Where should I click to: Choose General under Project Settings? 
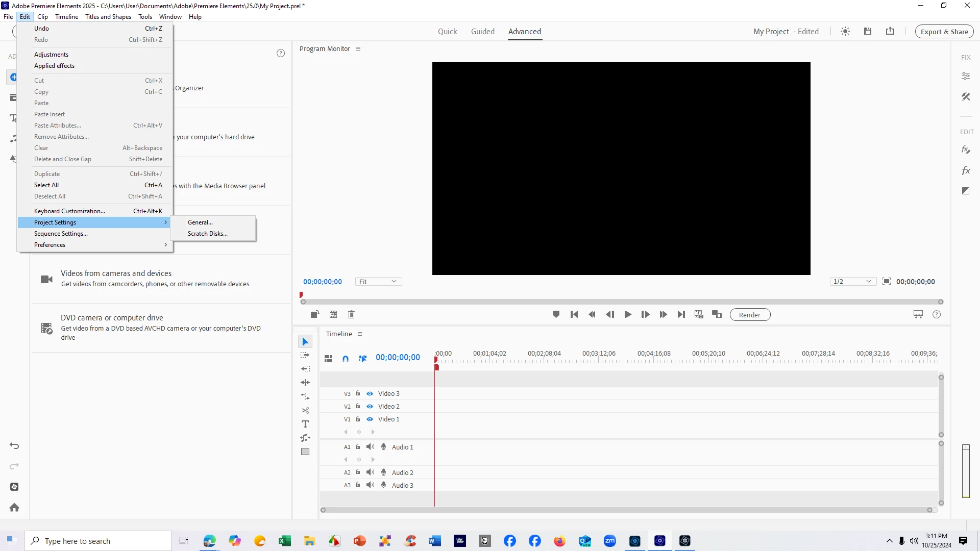(x=200, y=222)
